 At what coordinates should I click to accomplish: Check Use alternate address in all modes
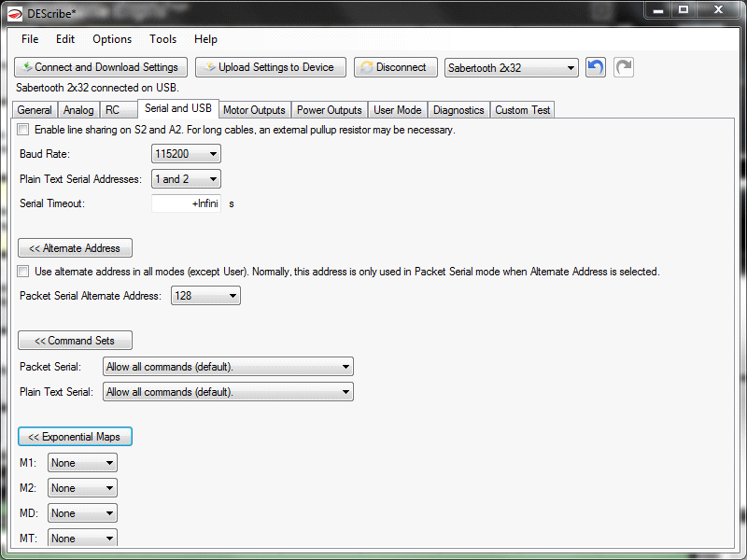click(22, 272)
